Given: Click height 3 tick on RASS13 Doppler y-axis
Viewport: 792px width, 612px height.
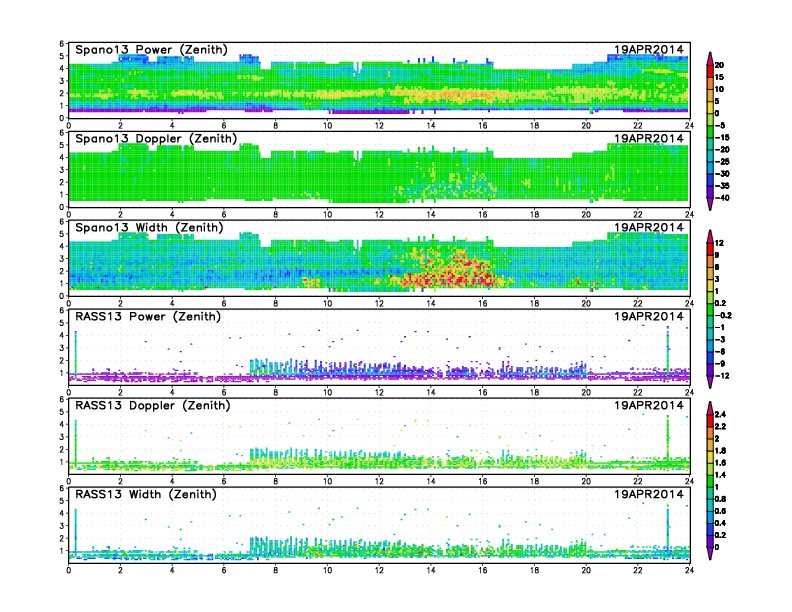Looking at the screenshot, I should 62,437.
